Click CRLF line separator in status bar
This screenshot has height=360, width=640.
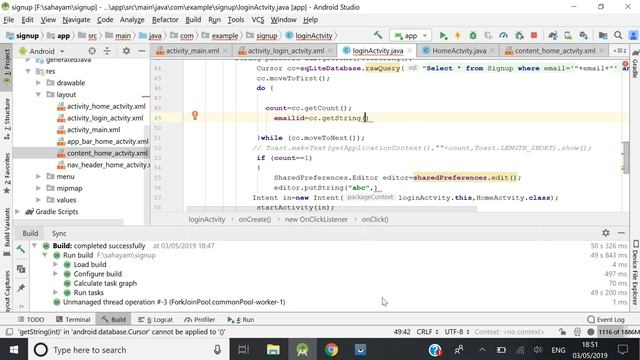427,332
